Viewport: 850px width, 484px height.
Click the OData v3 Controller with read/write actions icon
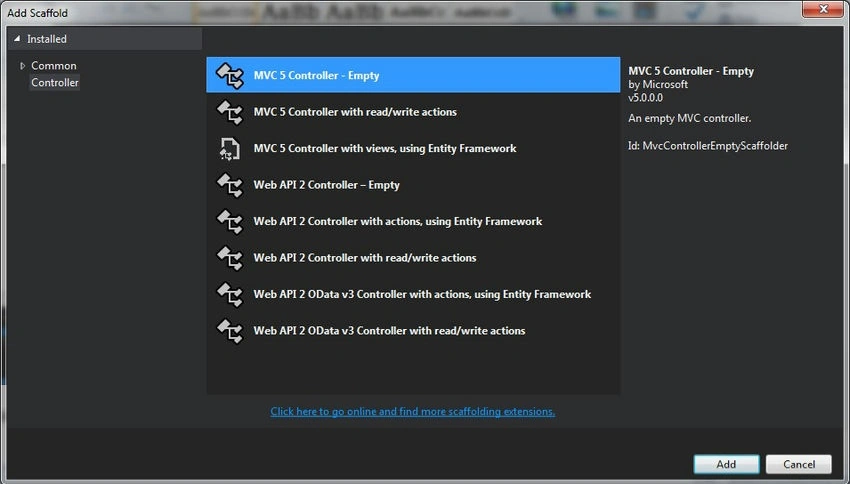(230, 331)
